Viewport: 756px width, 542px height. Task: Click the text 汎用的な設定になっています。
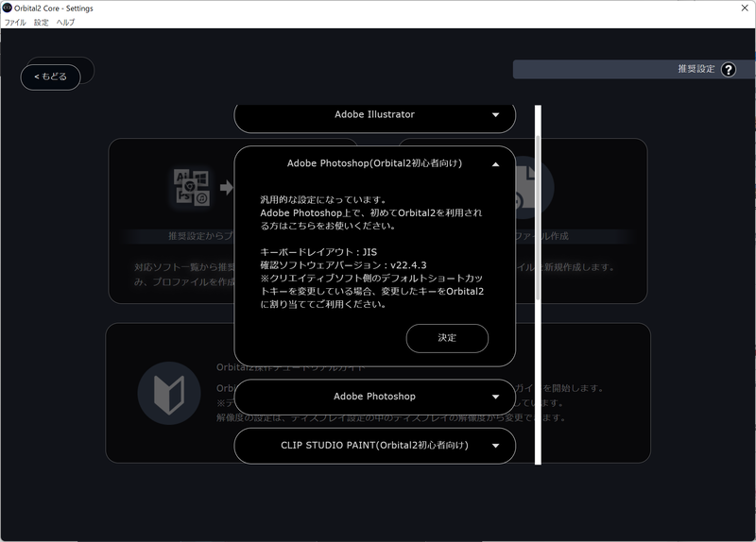point(323,200)
